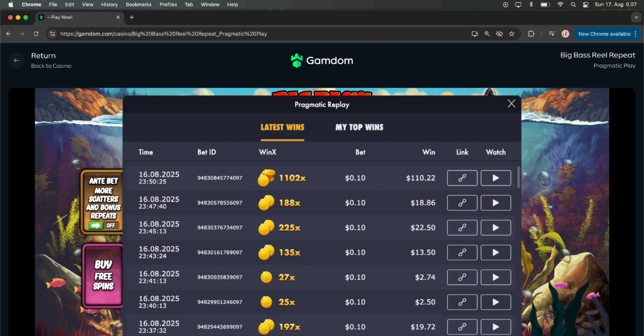Viewport: 644px width, 336px height.
Task: Close the Pragmatic Replay dialog
Action: pyautogui.click(x=511, y=104)
